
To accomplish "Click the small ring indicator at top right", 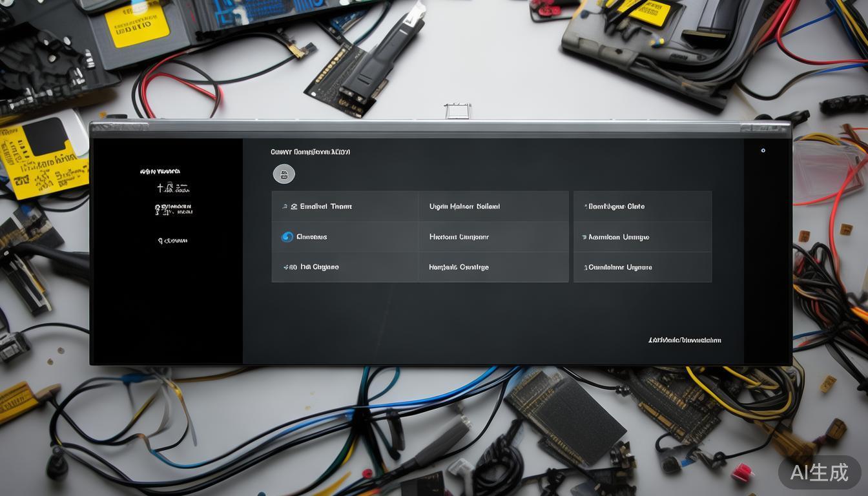I will tap(763, 150).
